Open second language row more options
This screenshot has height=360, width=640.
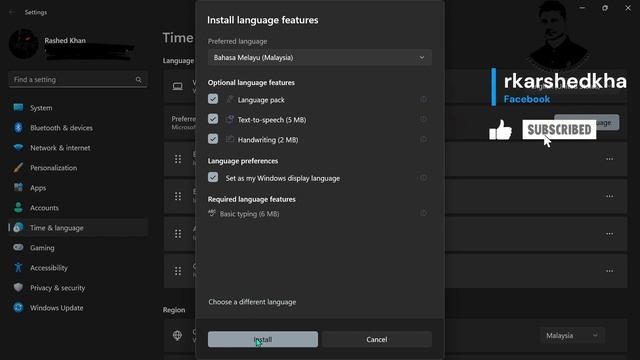(x=609, y=196)
